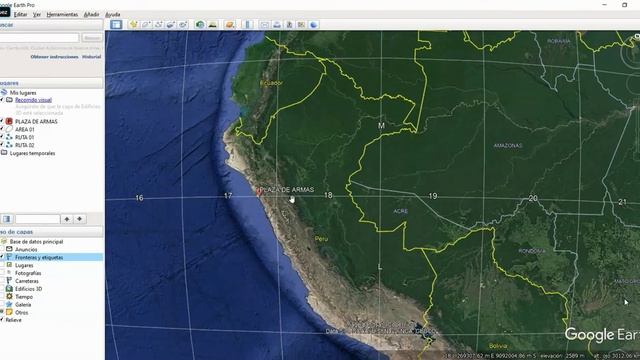Click the red pin icon beside PLAZA DE ARMAS
This screenshot has width=640, height=360.
pos(9,121)
